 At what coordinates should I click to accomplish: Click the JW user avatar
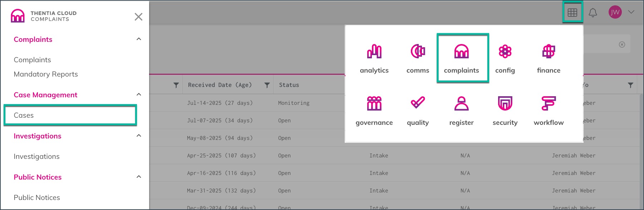pyautogui.click(x=615, y=12)
